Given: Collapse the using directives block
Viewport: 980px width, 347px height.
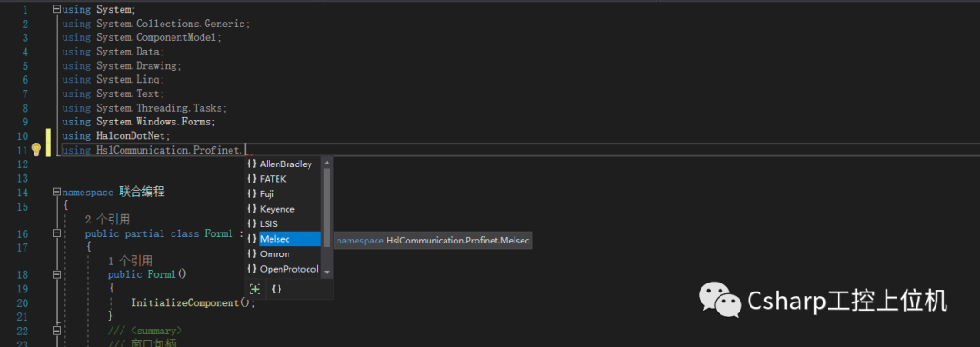Looking at the screenshot, I should (x=57, y=9).
